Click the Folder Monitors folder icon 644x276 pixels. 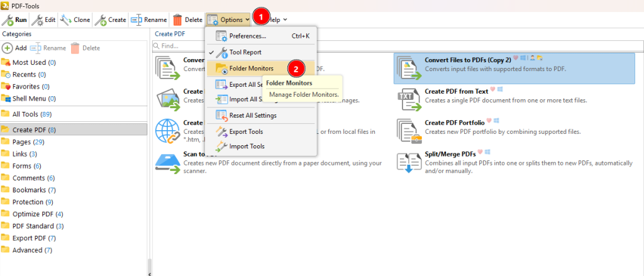click(x=221, y=69)
